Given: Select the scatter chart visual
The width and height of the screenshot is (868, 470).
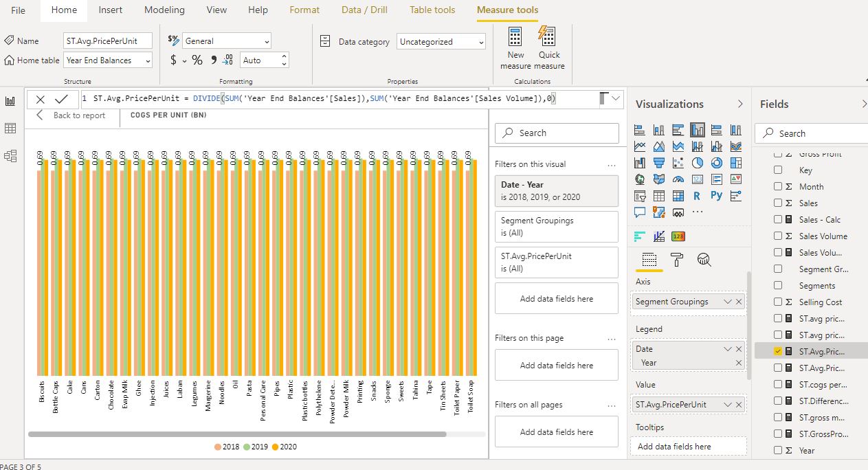Looking at the screenshot, I should click(x=678, y=163).
